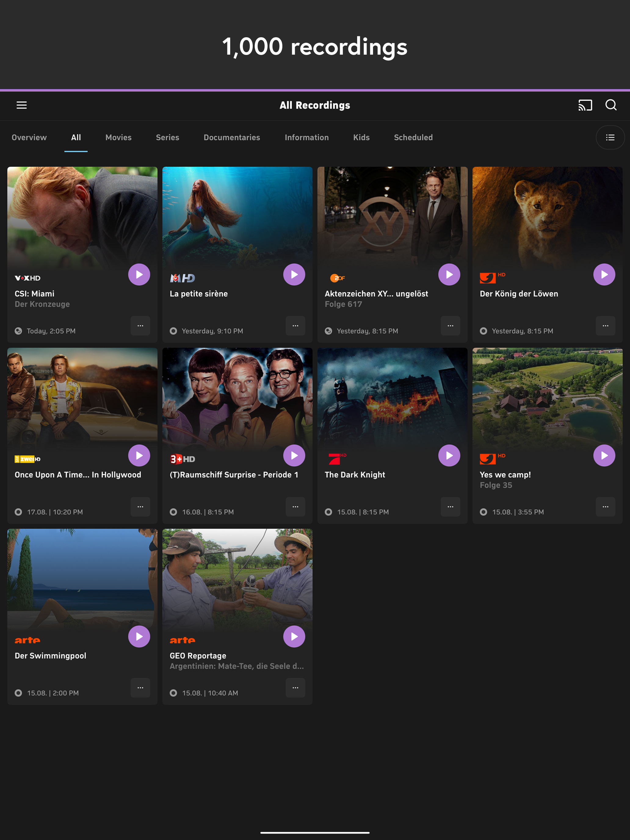Open more options for Der Swimmingpool
Viewport: 630px width, 840px height.
coord(140,688)
